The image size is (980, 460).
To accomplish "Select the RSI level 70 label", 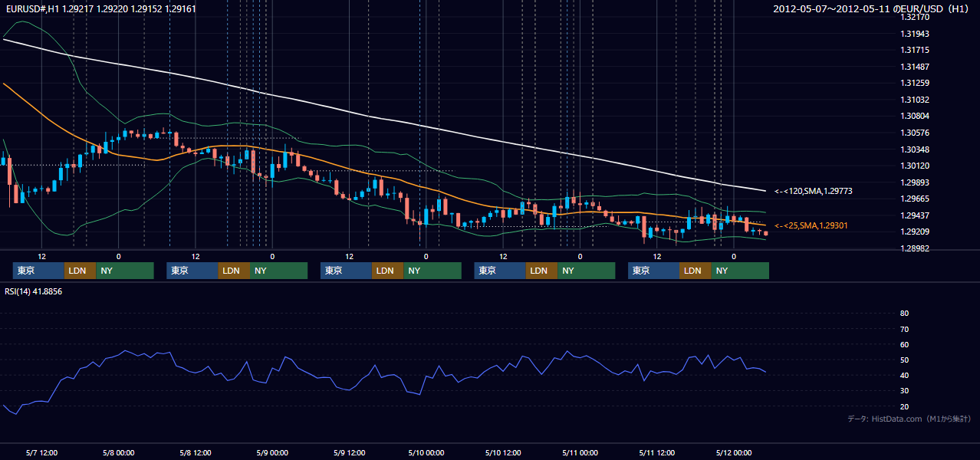I will coord(904,329).
